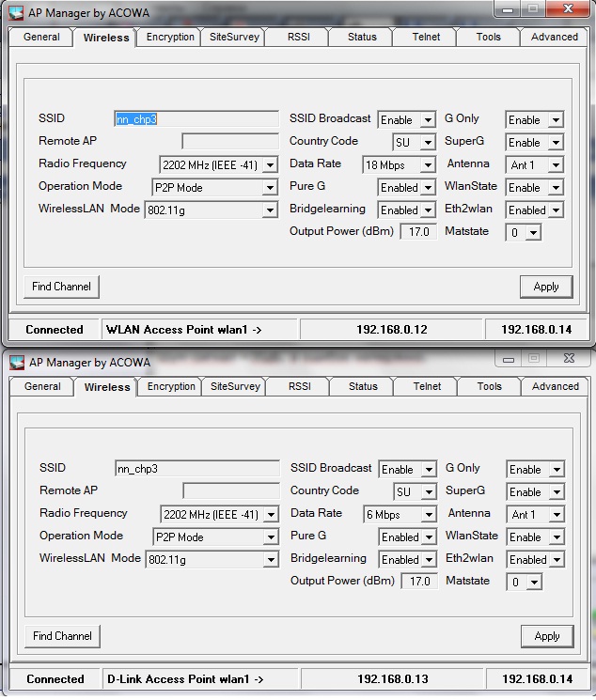Click Apply in top window
Image resolution: width=596 pixels, height=700 pixels.
click(546, 287)
